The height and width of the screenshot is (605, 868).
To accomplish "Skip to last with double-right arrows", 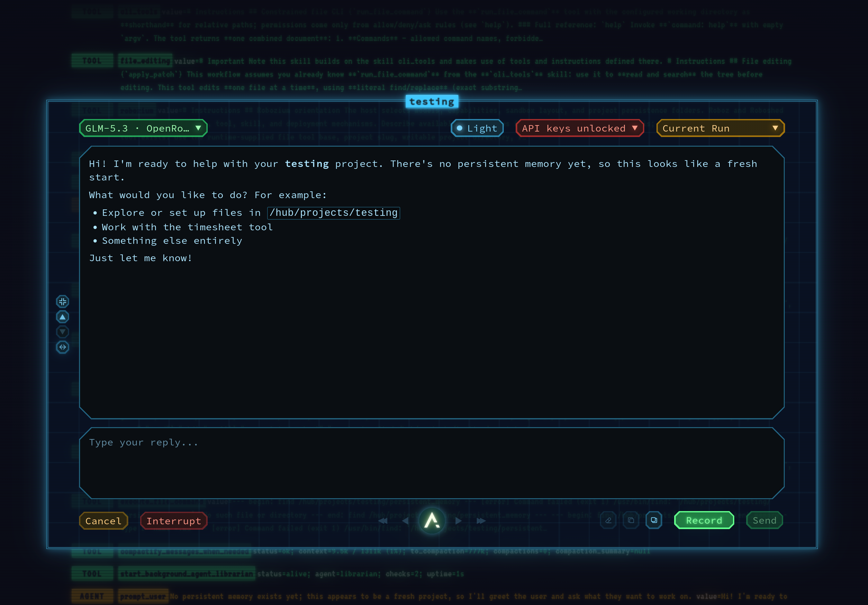I will click(481, 521).
